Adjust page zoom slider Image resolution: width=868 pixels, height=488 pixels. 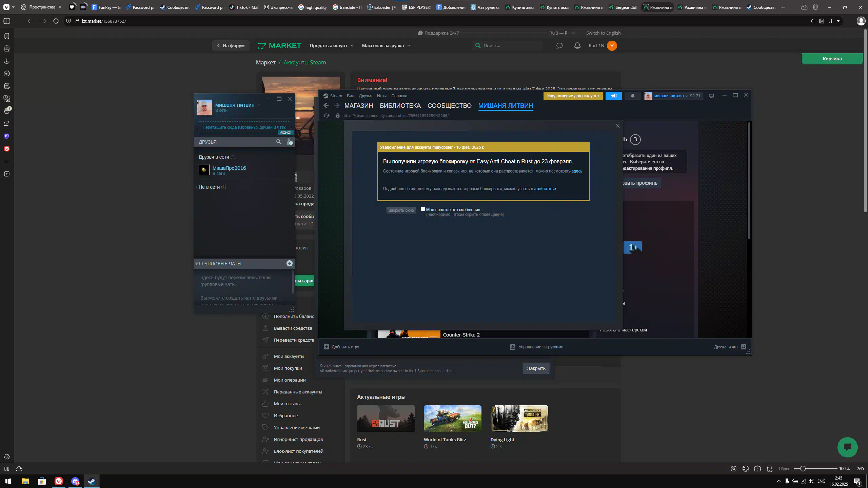815,469
